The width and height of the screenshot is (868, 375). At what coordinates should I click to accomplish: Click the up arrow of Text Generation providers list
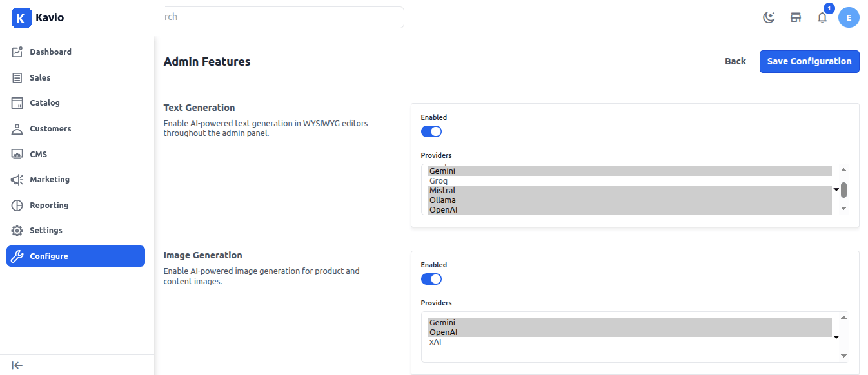pos(843,170)
